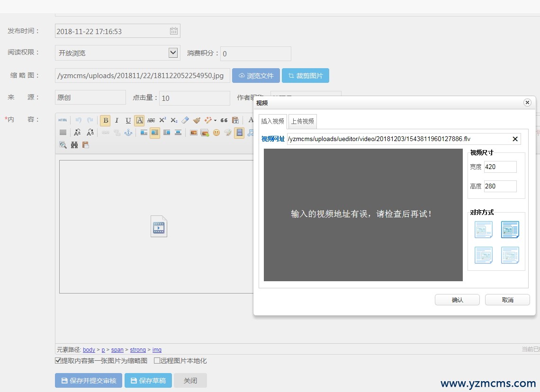Open the multiple image upload icon

[x=205, y=133]
